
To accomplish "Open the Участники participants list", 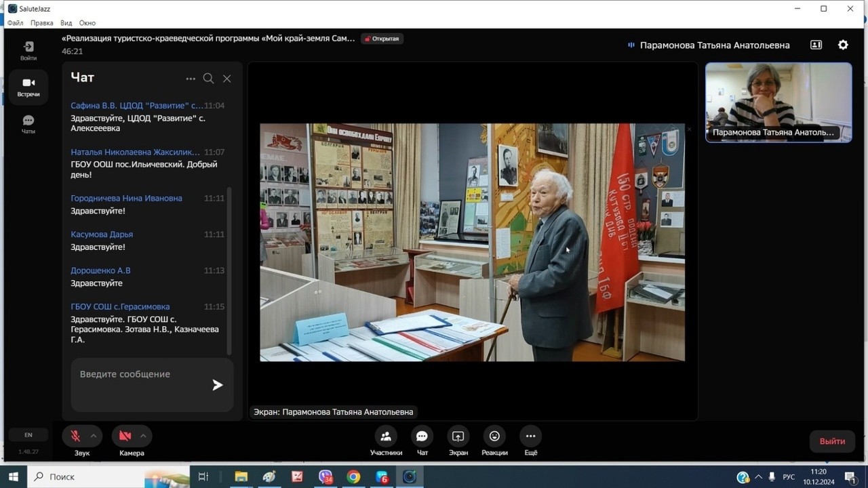I will 386,436.
